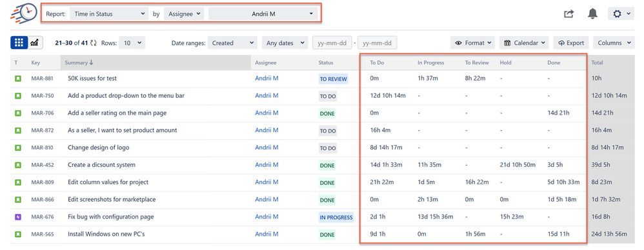Screen dimensions: 644x250
Task: Open Andrii M link in MAR-750 row
Action: click(267, 95)
